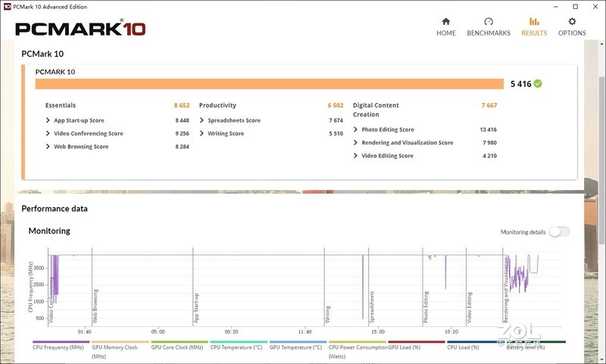Select Battery level (%) legend
The width and height of the screenshot is (606, 364).
526,347
